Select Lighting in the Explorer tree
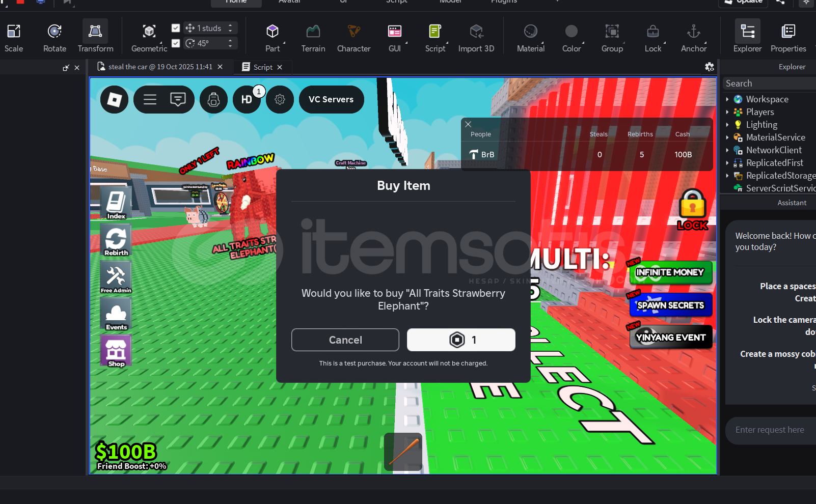Screen dimensions: 816x504 761,125
